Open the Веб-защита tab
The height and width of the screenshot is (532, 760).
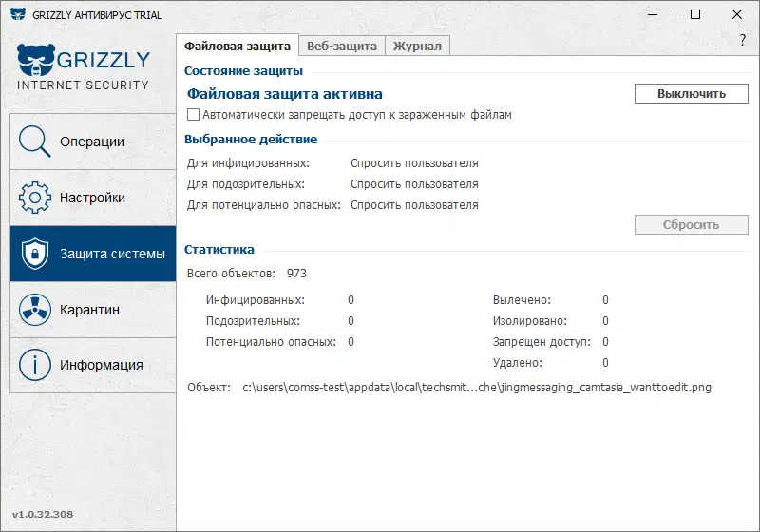coord(342,46)
